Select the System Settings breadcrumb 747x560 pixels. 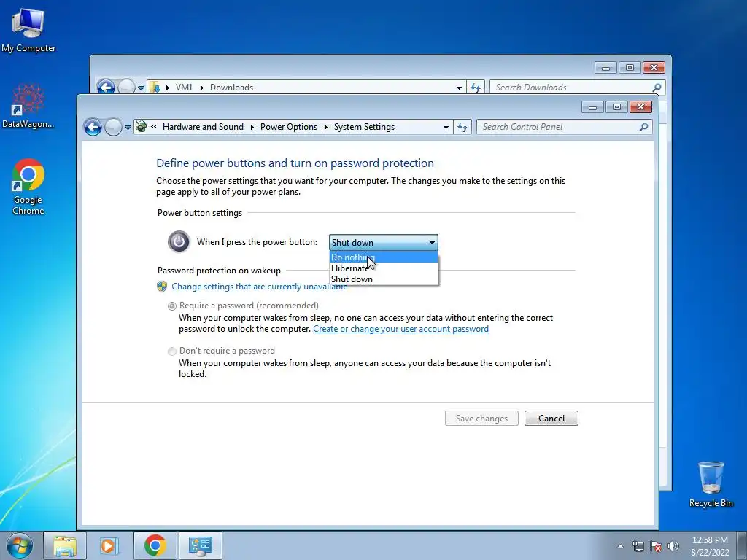point(364,127)
